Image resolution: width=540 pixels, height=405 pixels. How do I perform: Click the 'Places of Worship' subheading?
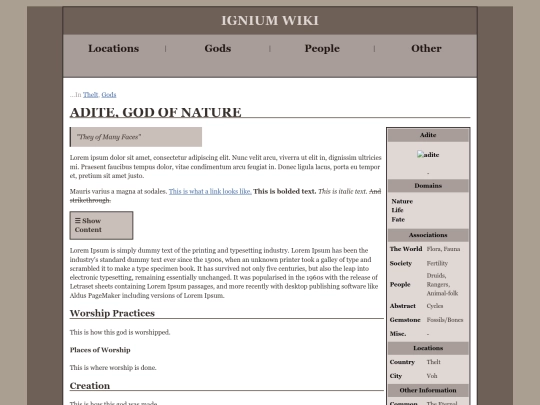(x=100, y=350)
